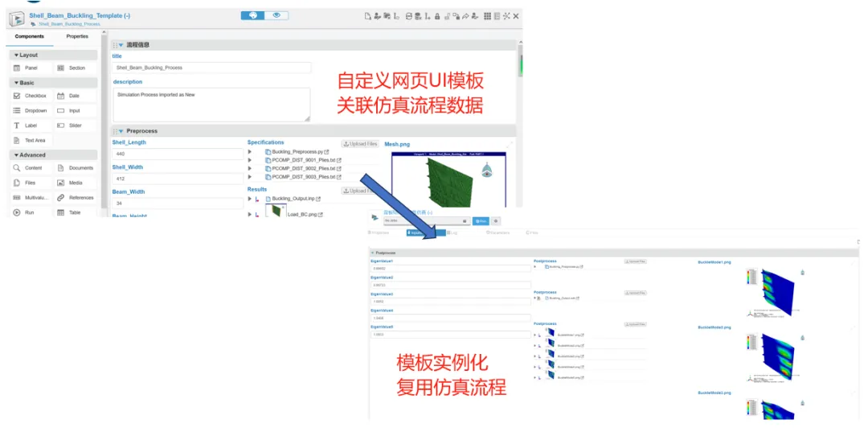Select the Slider component

(x=75, y=126)
